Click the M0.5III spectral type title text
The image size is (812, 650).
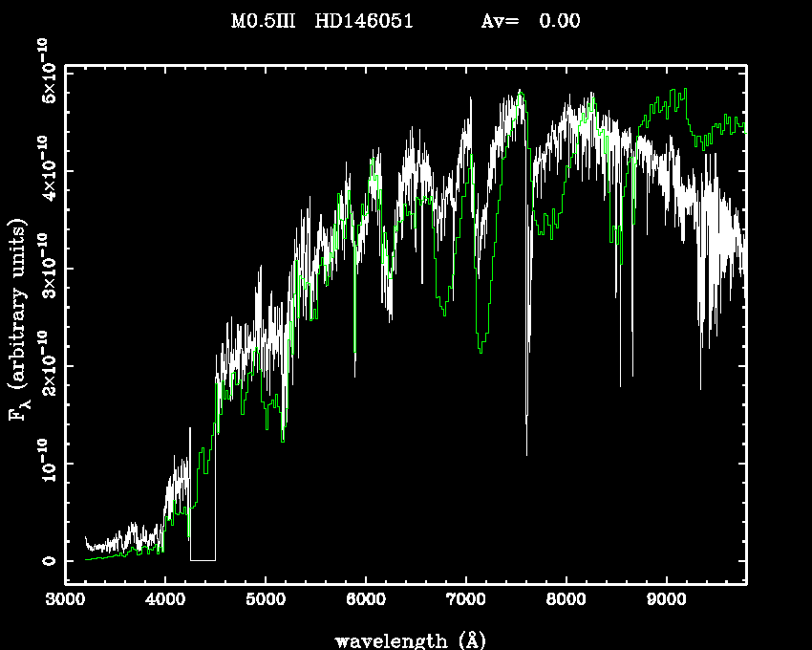pos(265,21)
